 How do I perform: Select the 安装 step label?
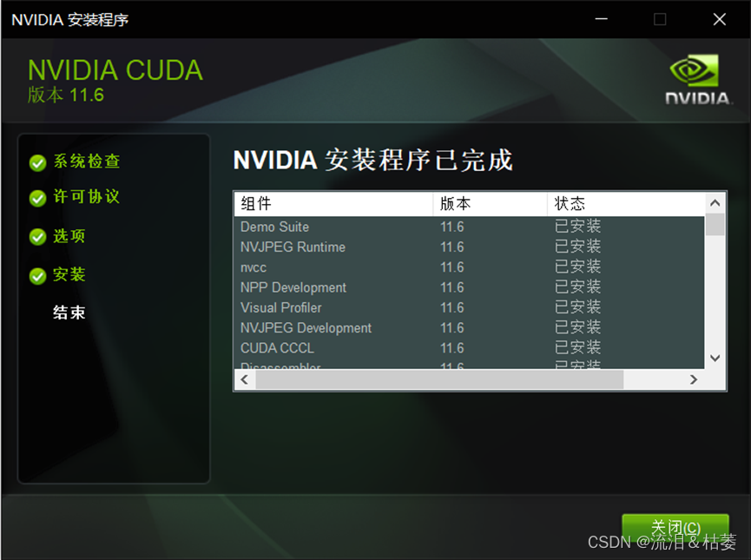(69, 274)
